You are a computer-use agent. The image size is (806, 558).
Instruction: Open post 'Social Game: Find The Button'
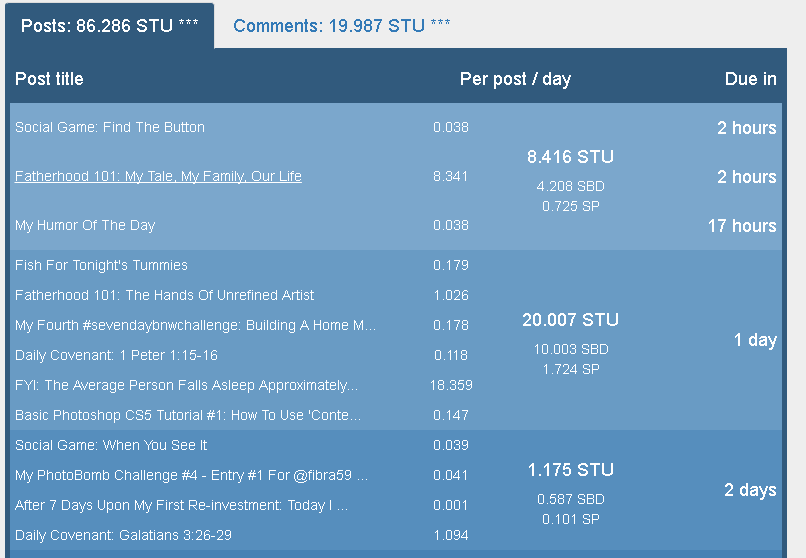tap(109, 127)
